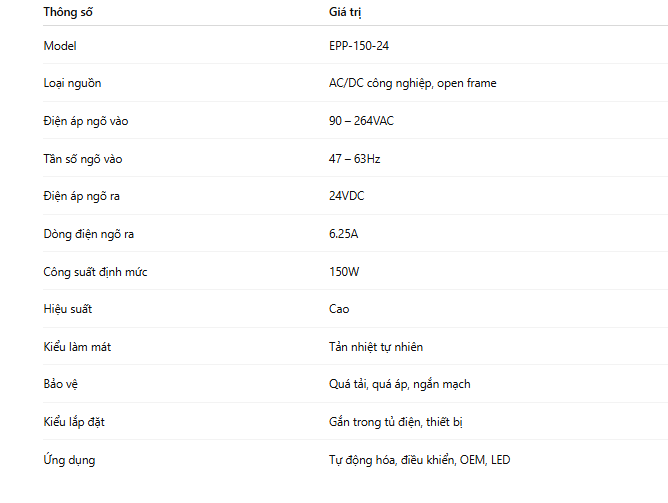Click the "Model" row label
The height and width of the screenshot is (503, 668).
click(x=60, y=46)
